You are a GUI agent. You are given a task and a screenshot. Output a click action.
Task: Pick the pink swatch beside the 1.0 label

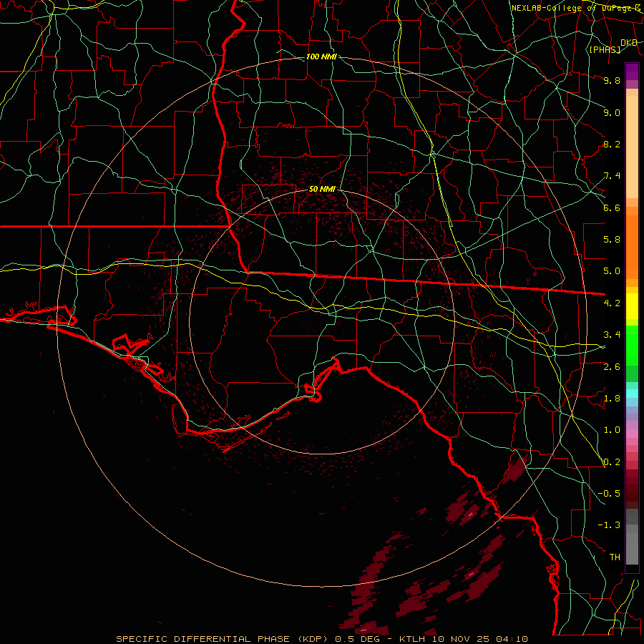tap(632, 434)
